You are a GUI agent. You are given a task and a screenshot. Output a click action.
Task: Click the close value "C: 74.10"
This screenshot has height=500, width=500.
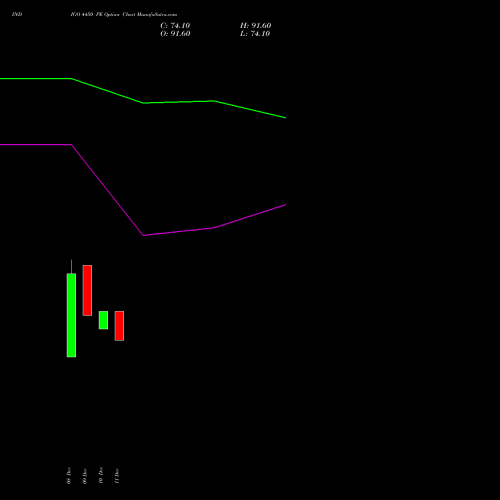coord(175,26)
